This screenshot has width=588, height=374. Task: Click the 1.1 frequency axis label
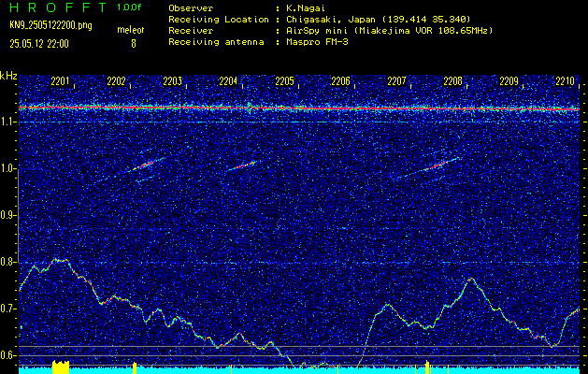pos(7,122)
